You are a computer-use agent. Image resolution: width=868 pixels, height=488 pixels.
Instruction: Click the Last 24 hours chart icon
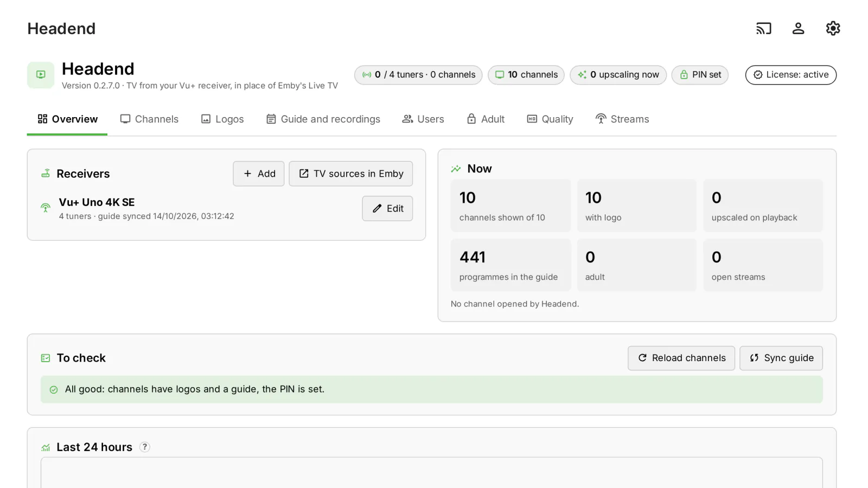click(46, 447)
